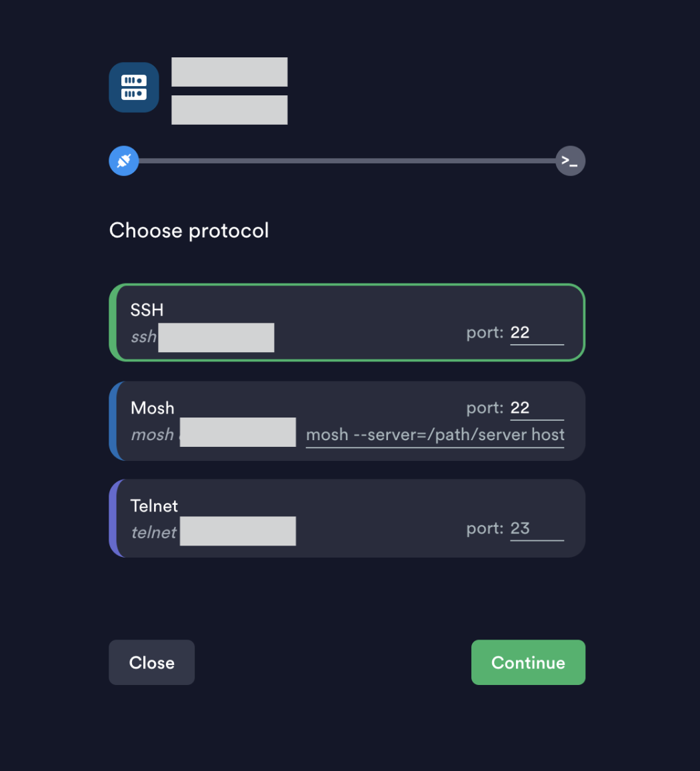Click the "port:" label in SSH row
This screenshot has height=771, width=700.
pyautogui.click(x=485, y=333)
